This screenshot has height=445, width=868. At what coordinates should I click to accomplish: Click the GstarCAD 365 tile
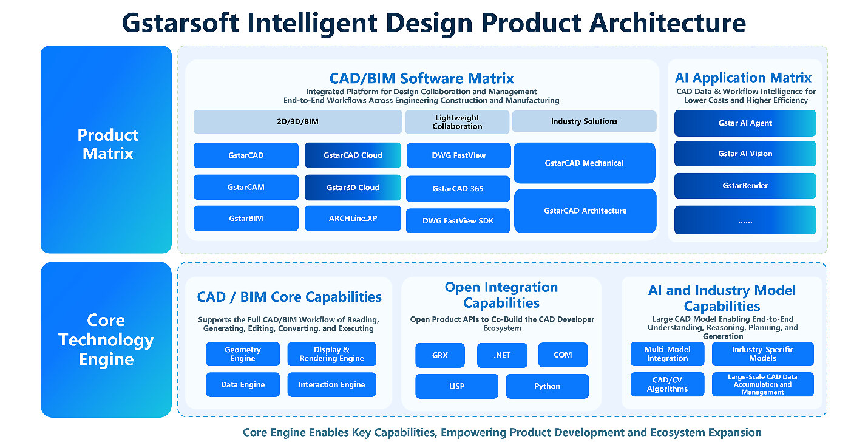point(458,189)
